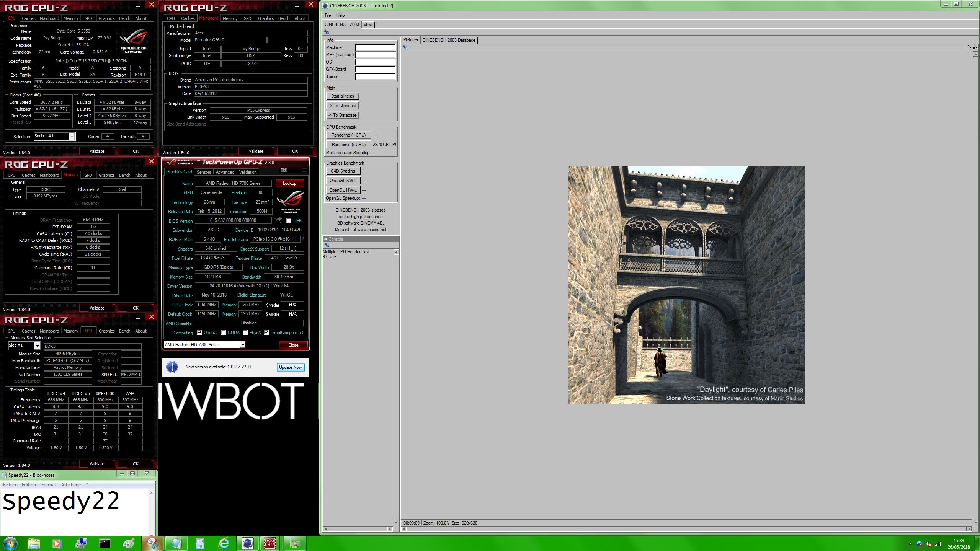Open Paint from taskbar
Image resolution: width=980 pixels, height=551 pixels.
click(128, 543)
